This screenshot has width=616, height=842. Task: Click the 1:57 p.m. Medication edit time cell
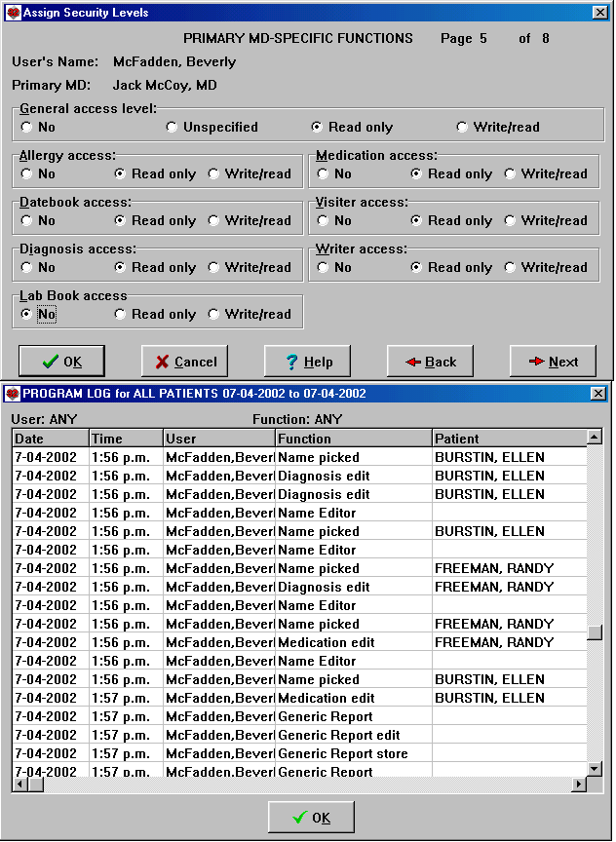coord(126,698)
